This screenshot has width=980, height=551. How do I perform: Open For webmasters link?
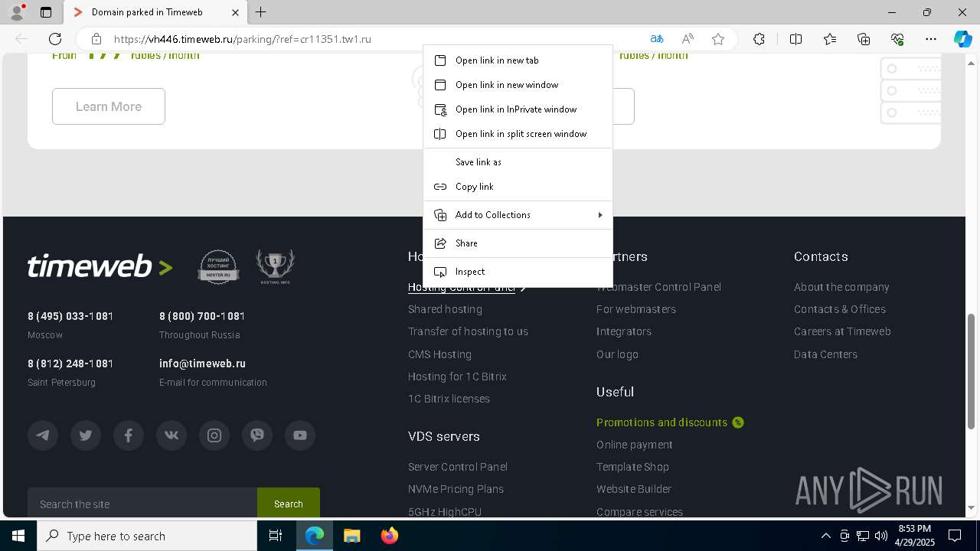(636, 309)
